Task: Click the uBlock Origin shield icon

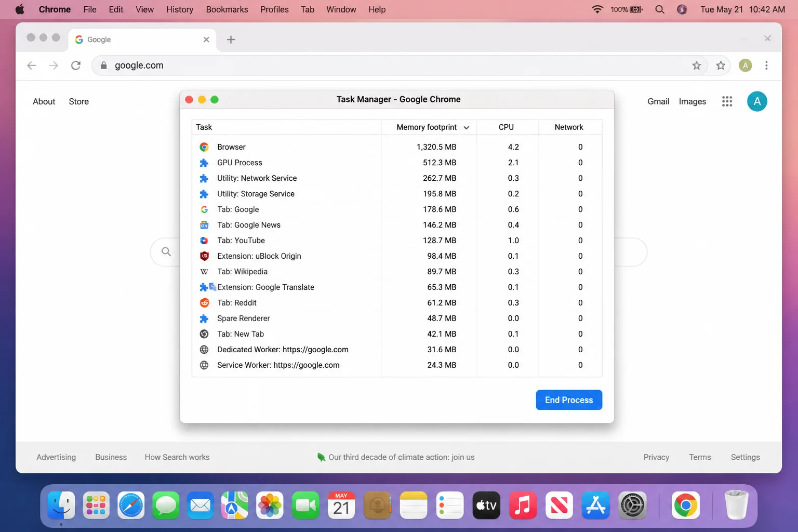Action: pos(204,256)
